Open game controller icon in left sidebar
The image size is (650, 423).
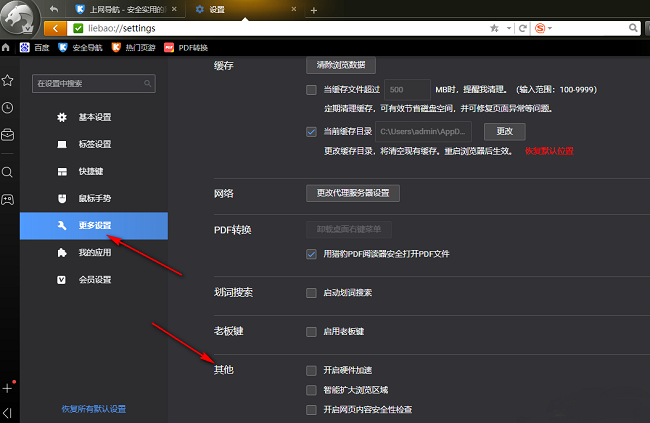tap(7, 200)
